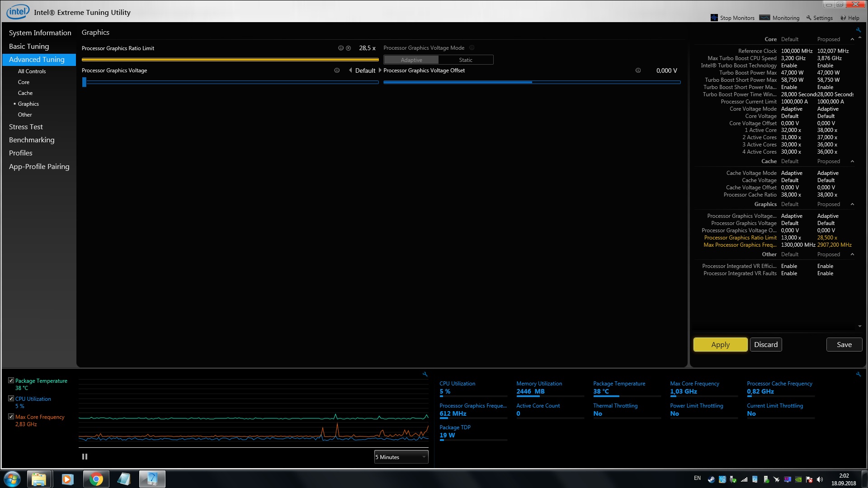Open the graph settings wrench icon
This screenshot has height=488, width=868.
coord(425,374)
